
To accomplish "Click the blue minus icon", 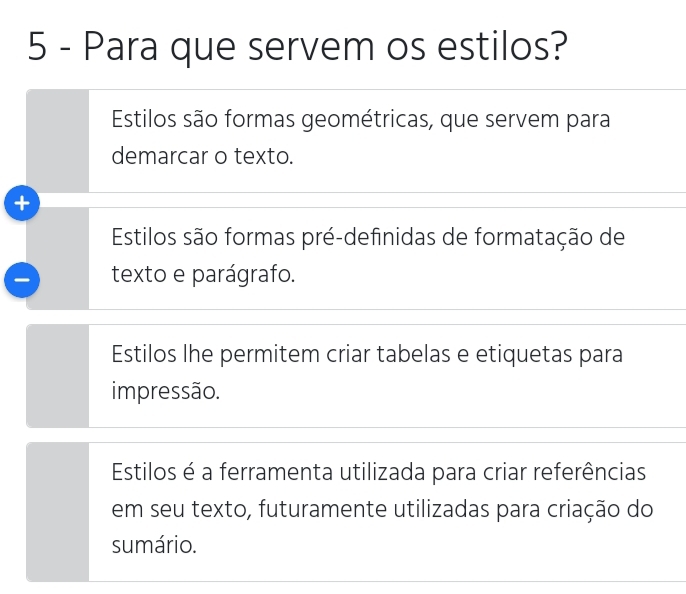I will tap(21, 280).
